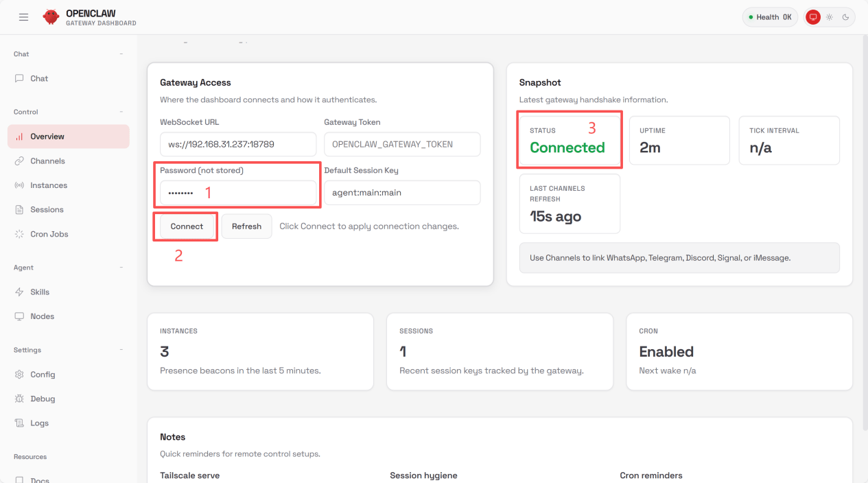This screenshot has width=868, height=483.
Task: Switch to dark theme moon toggle
Action: click(845, 17)
